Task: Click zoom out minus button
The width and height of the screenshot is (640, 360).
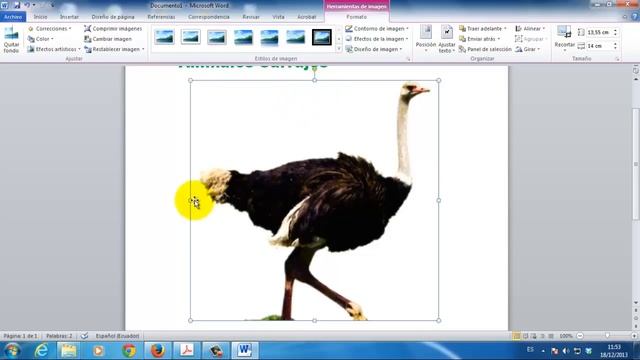Action: [580, 336]
